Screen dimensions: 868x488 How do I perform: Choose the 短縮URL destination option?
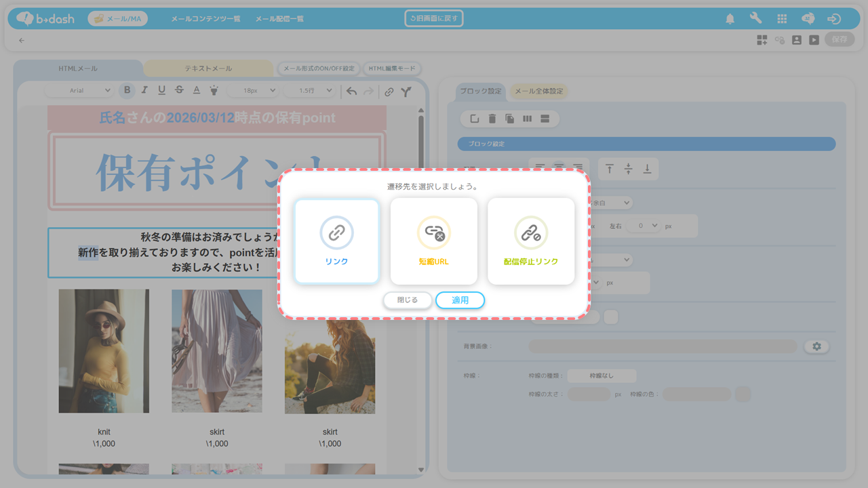(434, 241)
